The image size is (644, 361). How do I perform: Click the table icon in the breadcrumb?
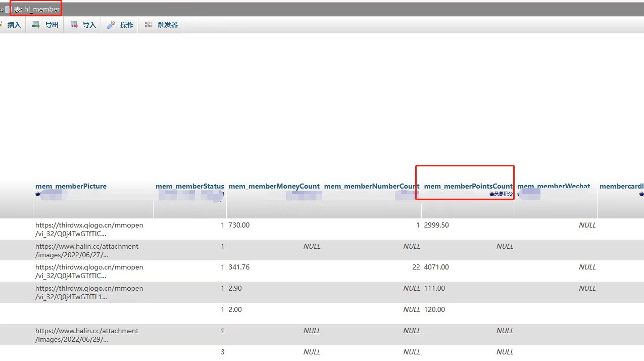pos(8,10)
